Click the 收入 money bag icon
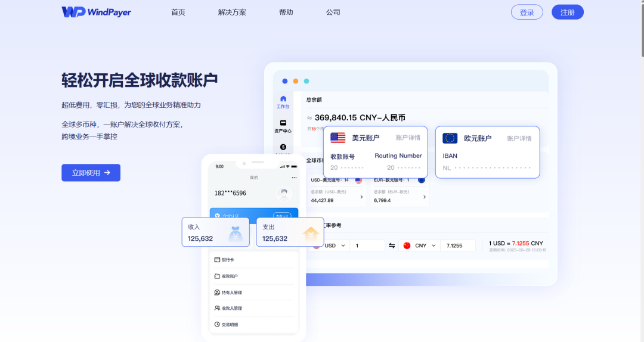The image size is (644, 342). (236, 234)
